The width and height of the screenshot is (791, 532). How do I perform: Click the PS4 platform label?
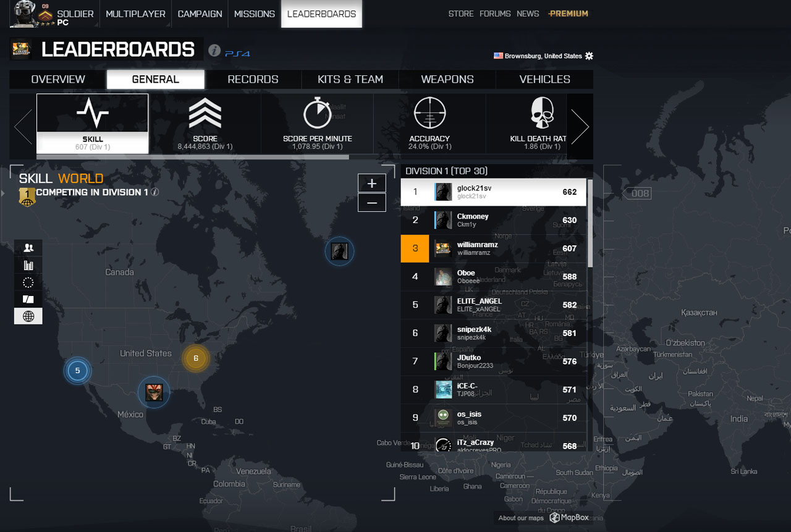[237, 54]
